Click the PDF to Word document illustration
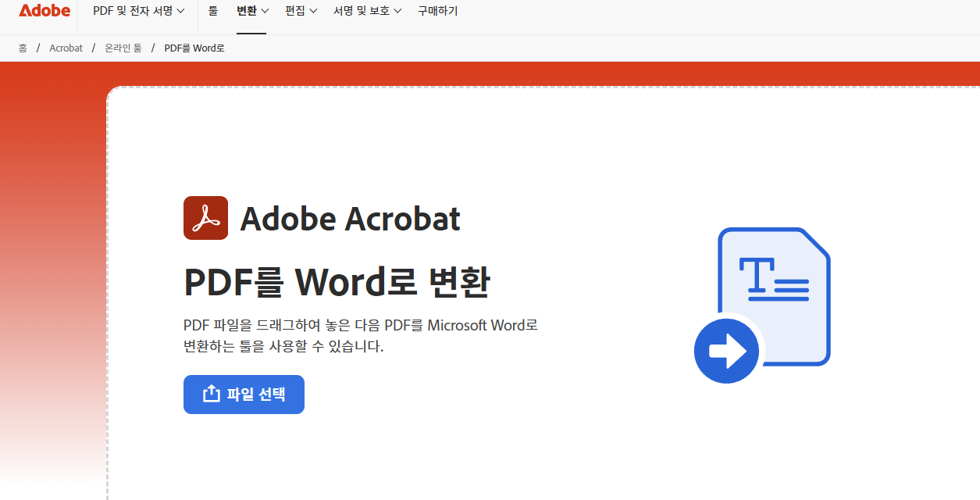The height and width of the screenshot is (500, 980). click(762, 305)
